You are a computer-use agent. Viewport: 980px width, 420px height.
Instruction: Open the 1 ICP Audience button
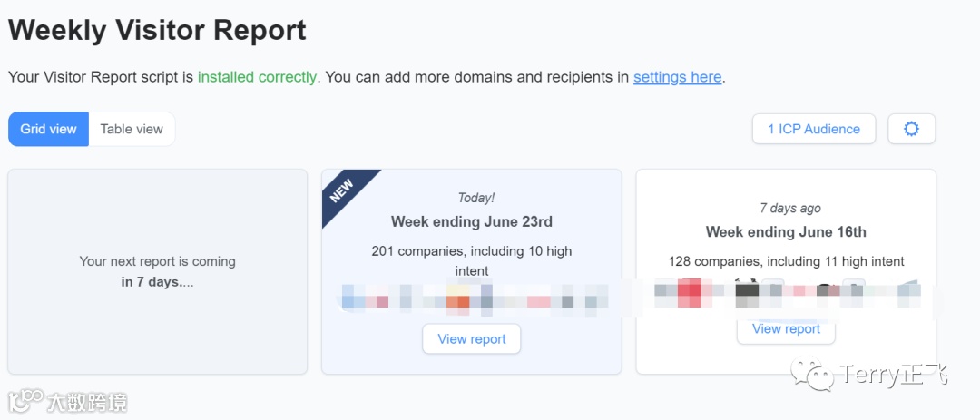(x=813, y=129)
